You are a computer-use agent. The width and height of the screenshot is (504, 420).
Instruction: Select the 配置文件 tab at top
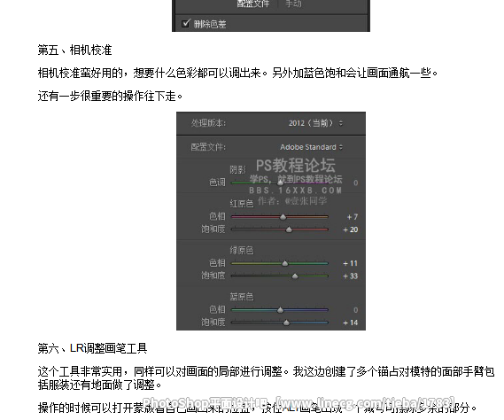tap(253, 4)
